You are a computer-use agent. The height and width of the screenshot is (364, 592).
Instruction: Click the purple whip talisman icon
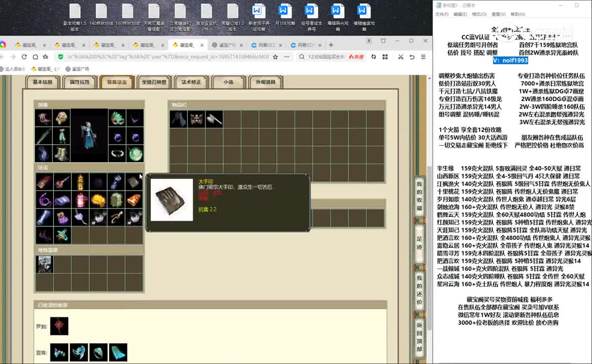tap(44, 200)
